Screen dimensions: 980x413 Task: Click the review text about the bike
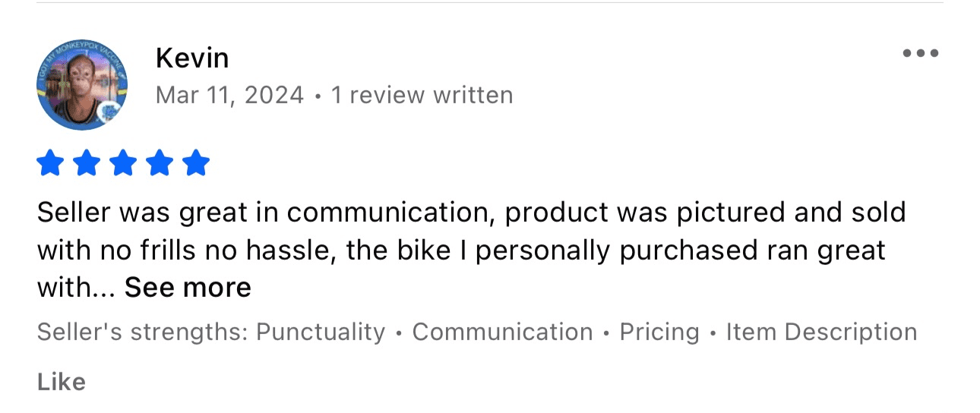(x=471, y=250)
